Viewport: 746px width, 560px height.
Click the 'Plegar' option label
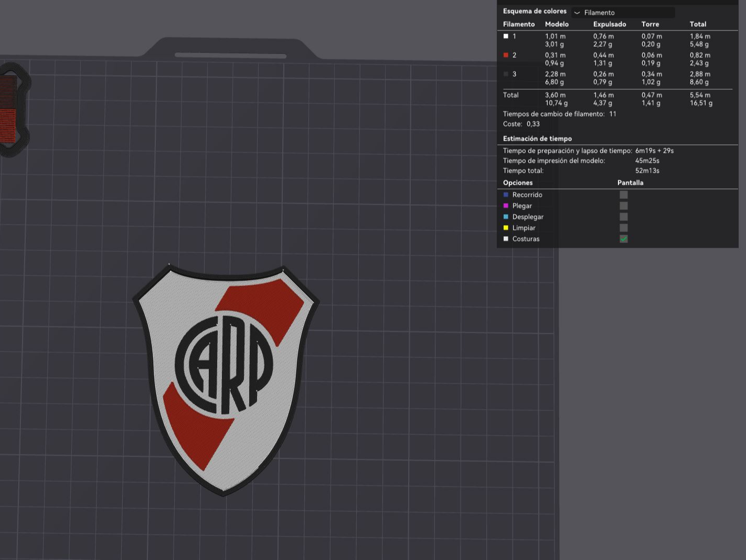522,206
